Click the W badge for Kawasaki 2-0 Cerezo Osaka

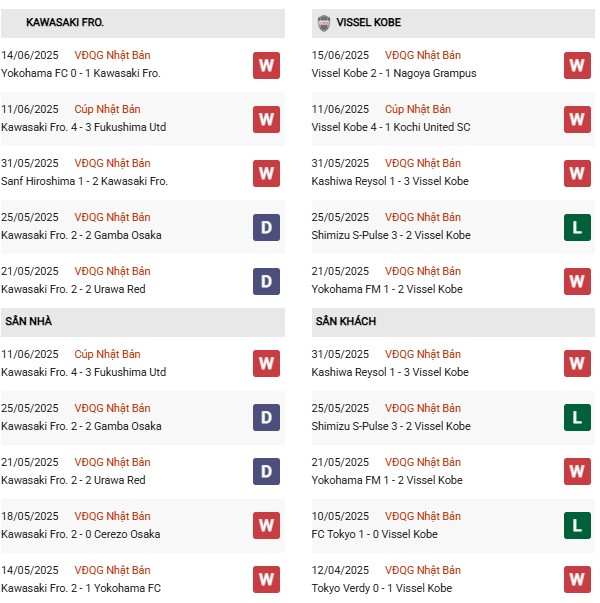266,525
